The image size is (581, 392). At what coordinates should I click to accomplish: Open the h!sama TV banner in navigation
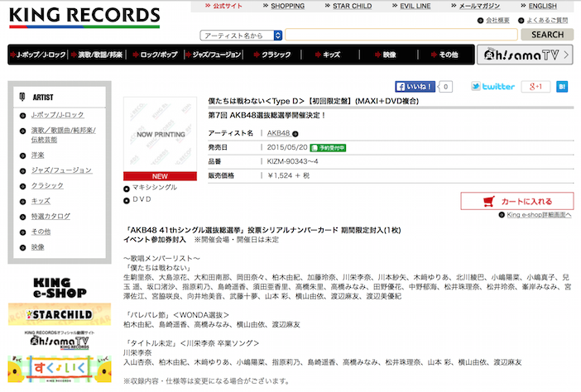525,55
